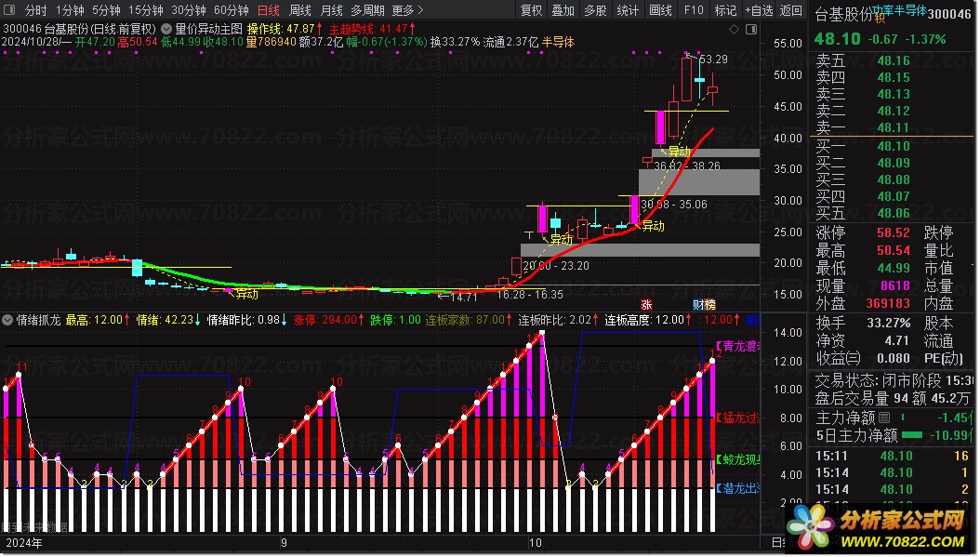Click the 15:11 trade tick row
Viewport: 980px width, 557px height.
point(893,456)
